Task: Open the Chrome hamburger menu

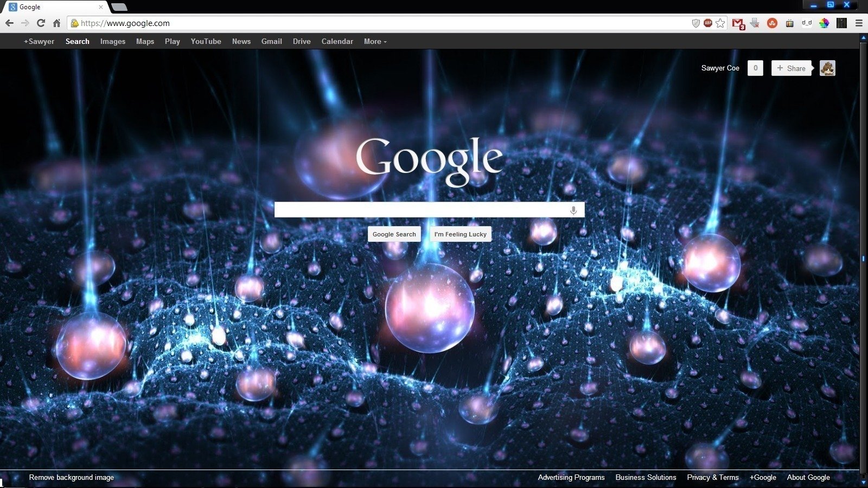Action: pos(859,23)
